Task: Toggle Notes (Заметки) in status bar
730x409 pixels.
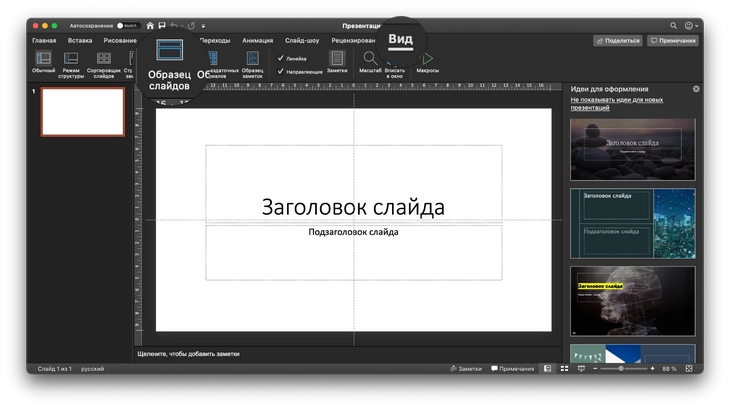Action: coord(466,369)
